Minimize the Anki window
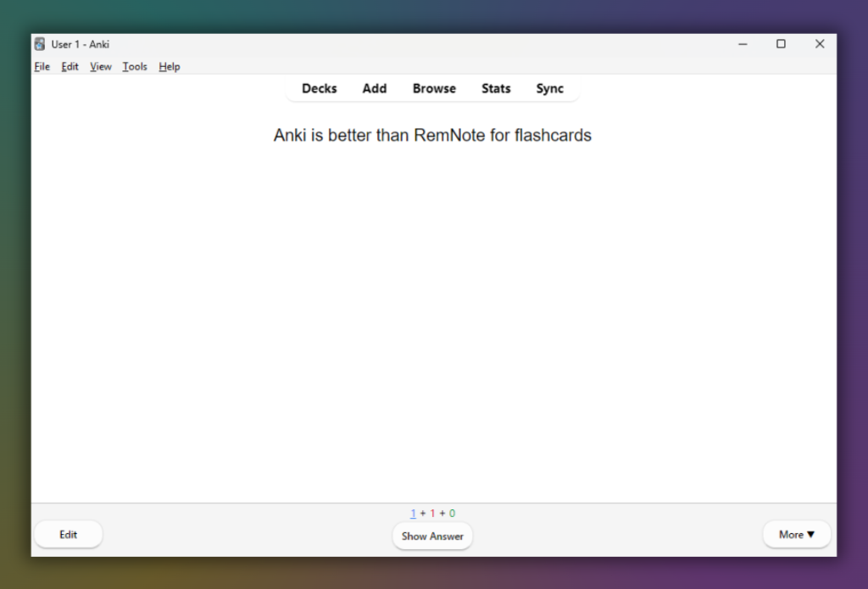The width and height of the screenshot is (868, 589). (743, 43)
